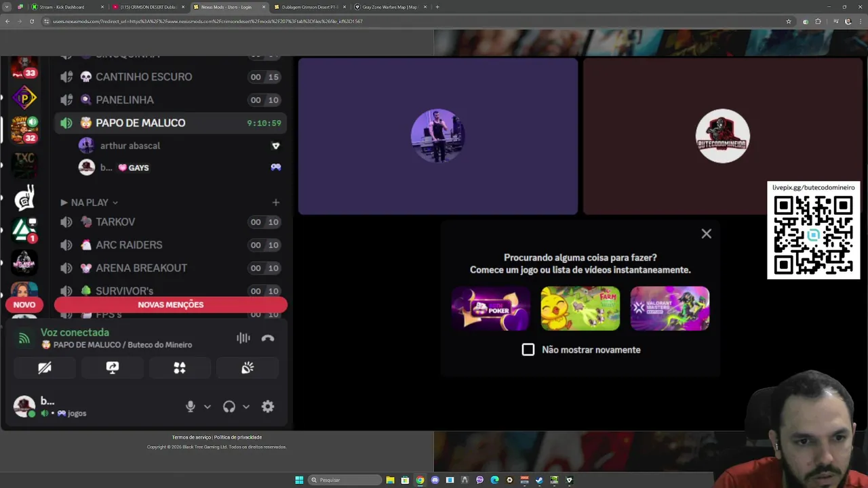Open PAPO DE MALUCO voice channel
The width and height of the screenshot is (868, 488).
[170, 123]
